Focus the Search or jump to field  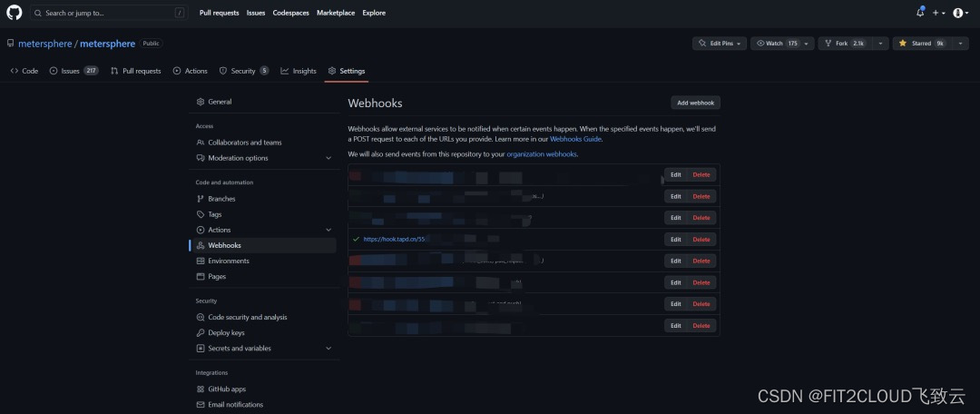point(109,13)
